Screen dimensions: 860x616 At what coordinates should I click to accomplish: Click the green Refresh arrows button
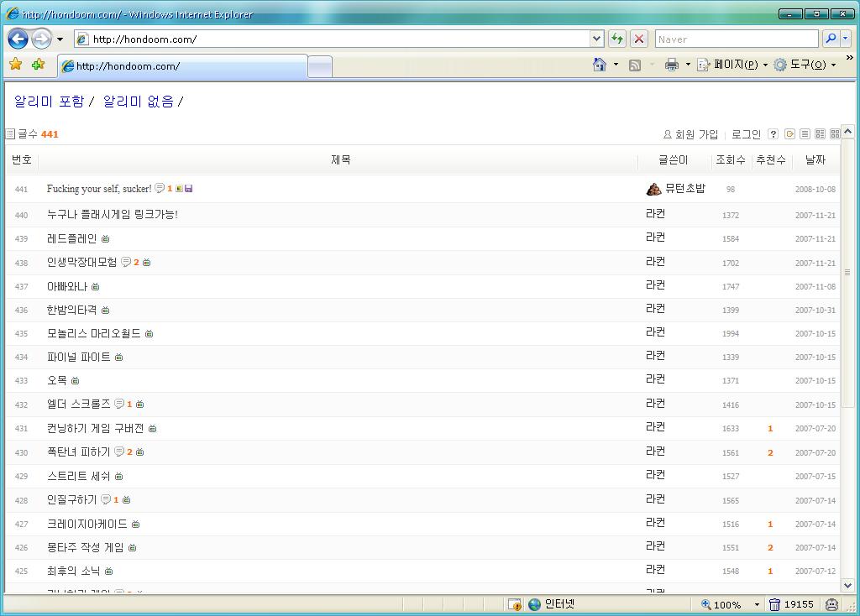tap(617, 39)
